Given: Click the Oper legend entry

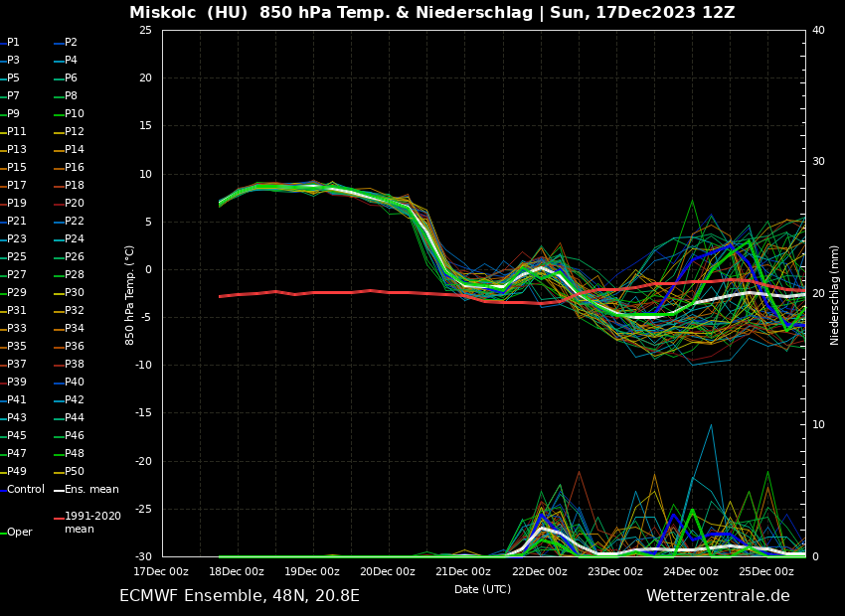Looking at the screenshot, I should click(19, 533).
